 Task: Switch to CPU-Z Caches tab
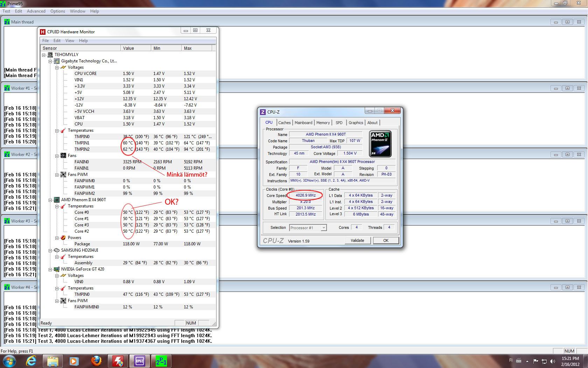pos(284,123)
